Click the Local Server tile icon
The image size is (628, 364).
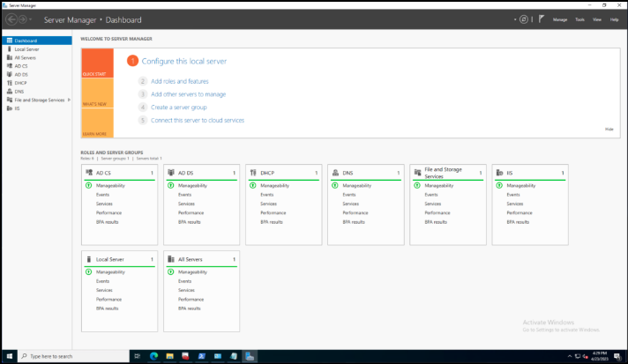tap(89, 259)
